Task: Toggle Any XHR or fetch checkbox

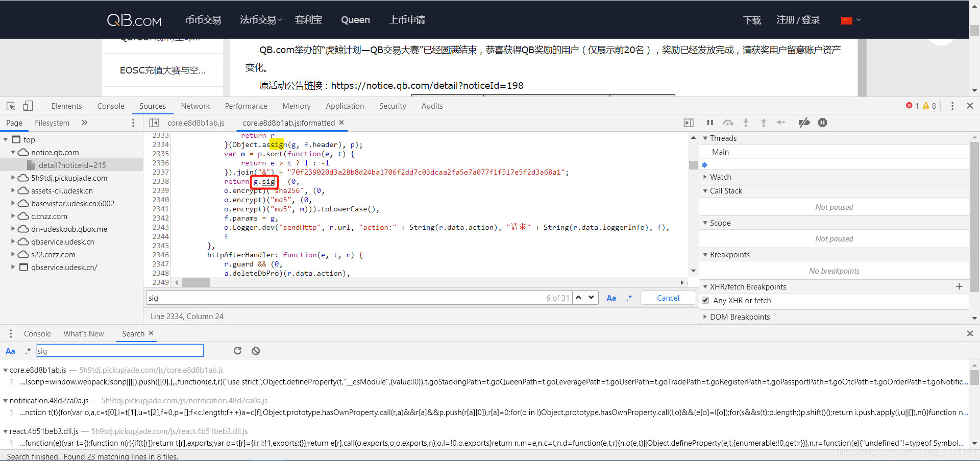Action: pyautogui.click(x=705, y=300)
